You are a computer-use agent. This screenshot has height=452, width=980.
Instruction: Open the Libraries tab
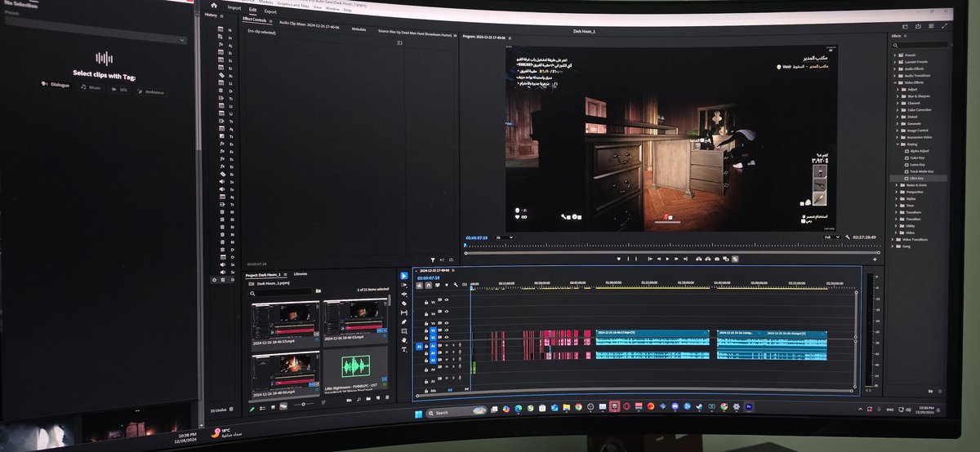(x=301, y=274)
